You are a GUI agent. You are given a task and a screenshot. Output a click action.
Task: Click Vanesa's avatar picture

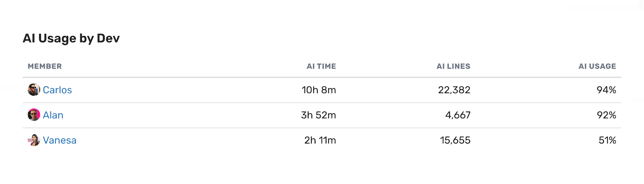point(34,140)
